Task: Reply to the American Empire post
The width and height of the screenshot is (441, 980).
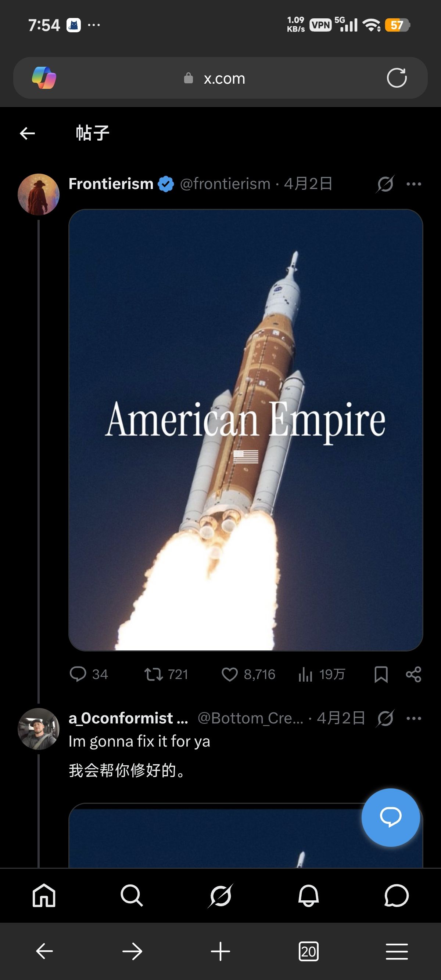Action: point(89,674)
